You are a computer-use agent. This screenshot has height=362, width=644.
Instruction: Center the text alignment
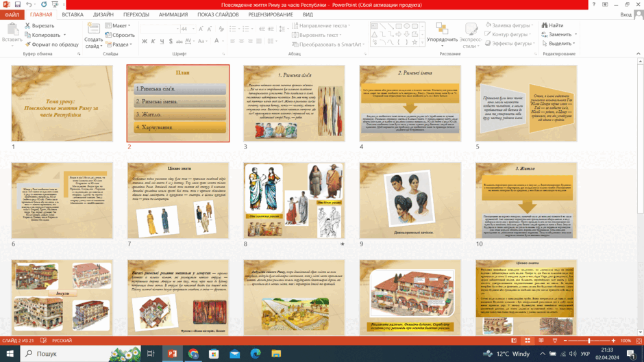(241, 41)
